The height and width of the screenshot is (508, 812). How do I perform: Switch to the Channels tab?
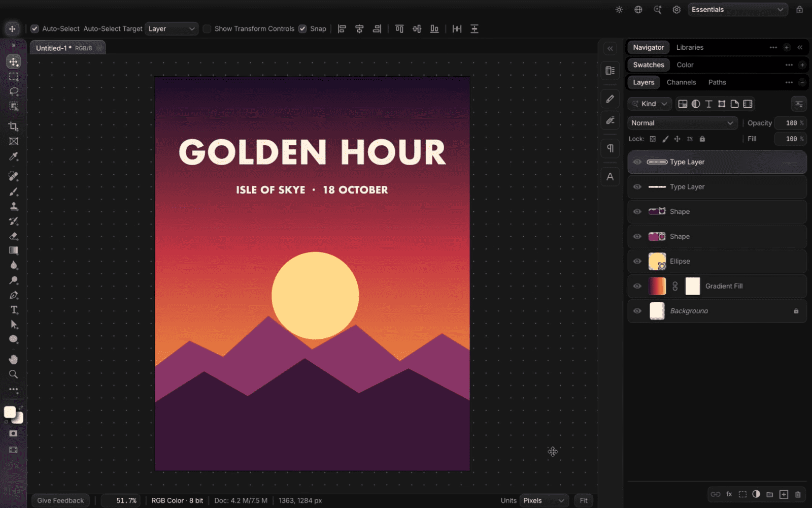tap(681, 82)
